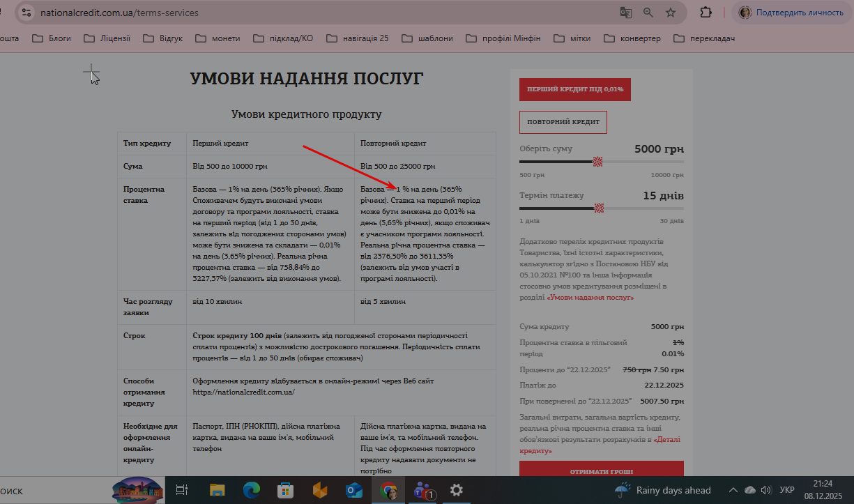The width and height of the screenshot is (854, 504).
Task: Open Microsoft Teams from the taskbar
Action: point(422,490)
